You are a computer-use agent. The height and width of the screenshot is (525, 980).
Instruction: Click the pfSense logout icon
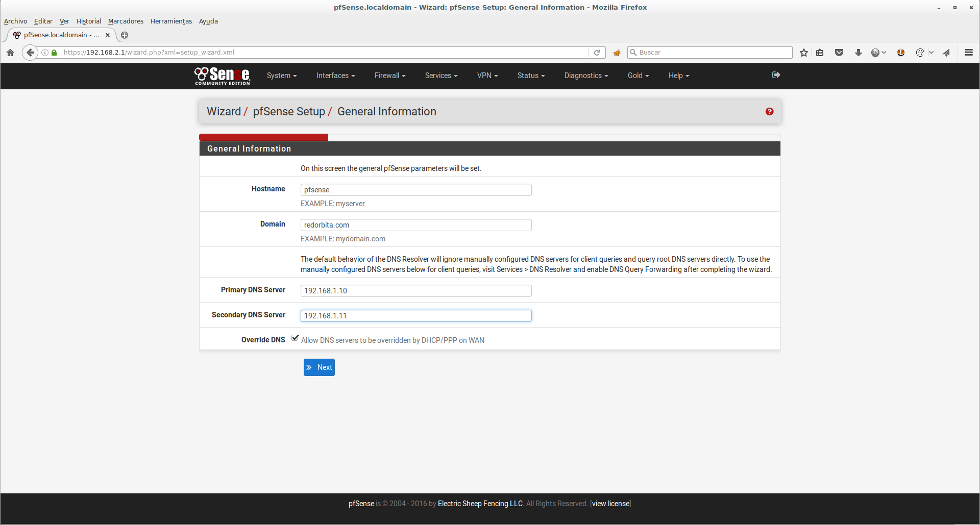click(x=776, y=75)
